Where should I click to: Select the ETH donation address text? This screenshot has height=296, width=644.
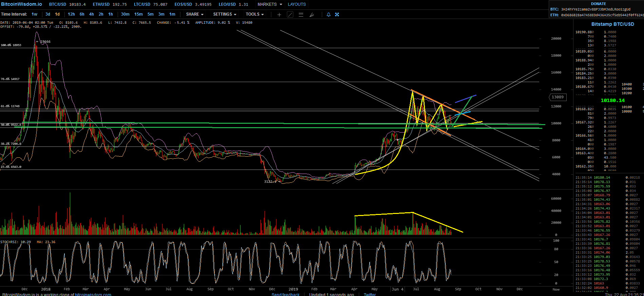pos(602,15)
